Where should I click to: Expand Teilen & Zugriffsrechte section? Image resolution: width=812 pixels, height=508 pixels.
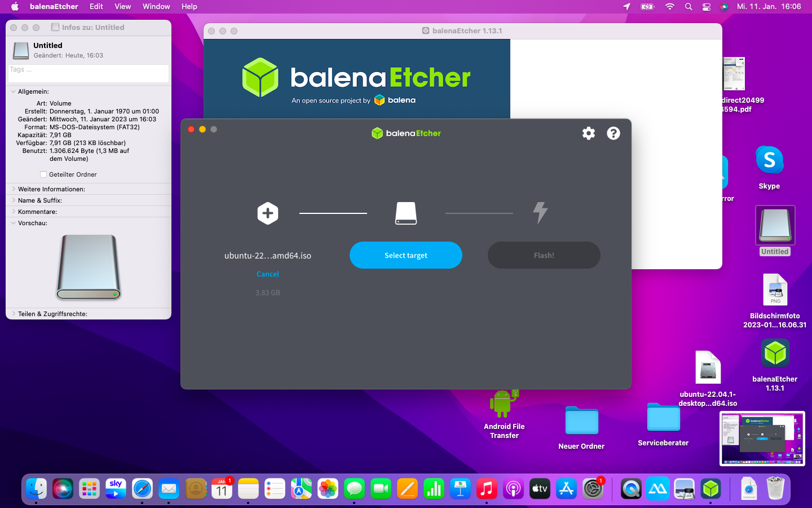tap(13, 314)
